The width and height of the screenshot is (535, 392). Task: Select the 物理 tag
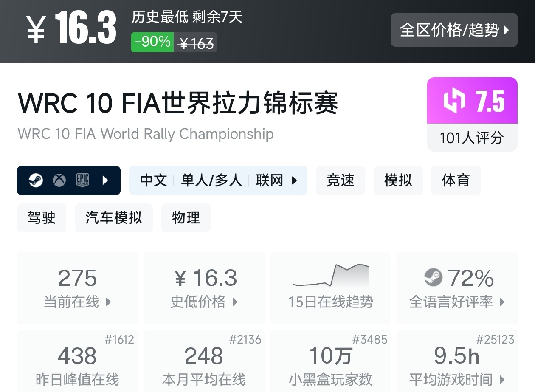pos(186,218)
